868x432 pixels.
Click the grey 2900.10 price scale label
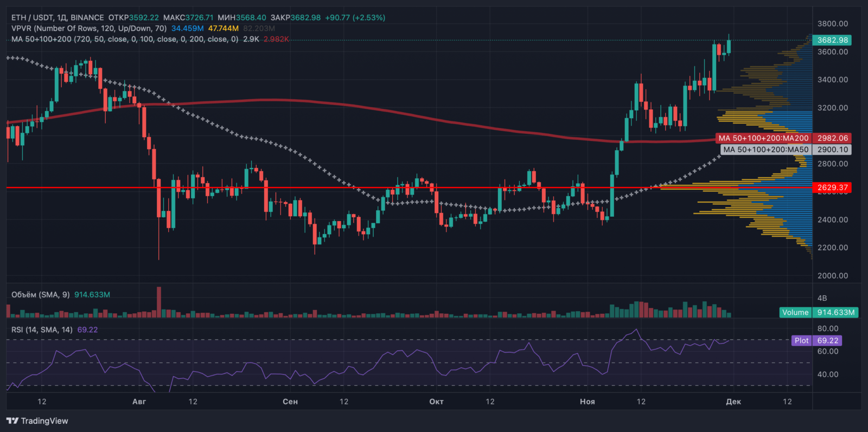pos(832,150)
